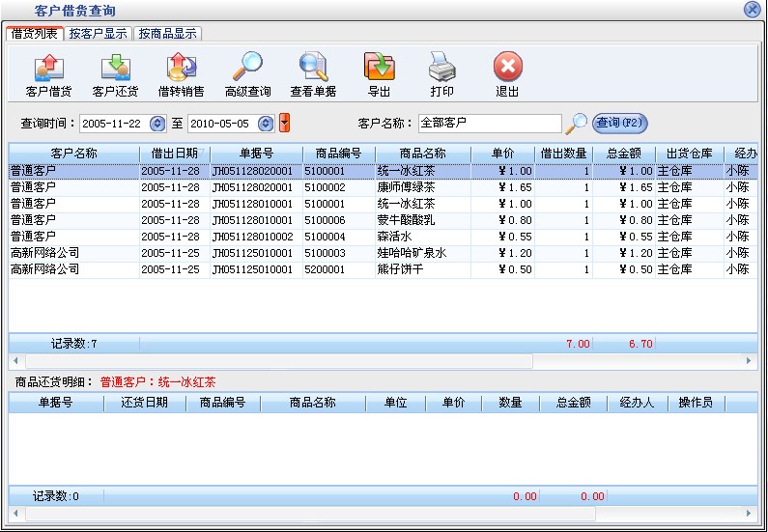This screenshot has height=532, width=768.
Task: Click the 查看单据 toolbar icon
Action: pyautogui.click(x=313, y=70)
